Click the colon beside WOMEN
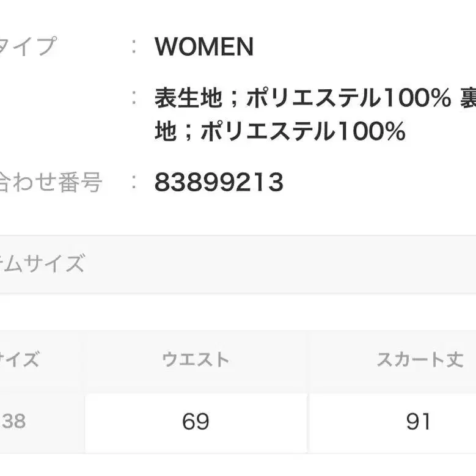This screenshot has width=476, height=476. coord(134,47)
